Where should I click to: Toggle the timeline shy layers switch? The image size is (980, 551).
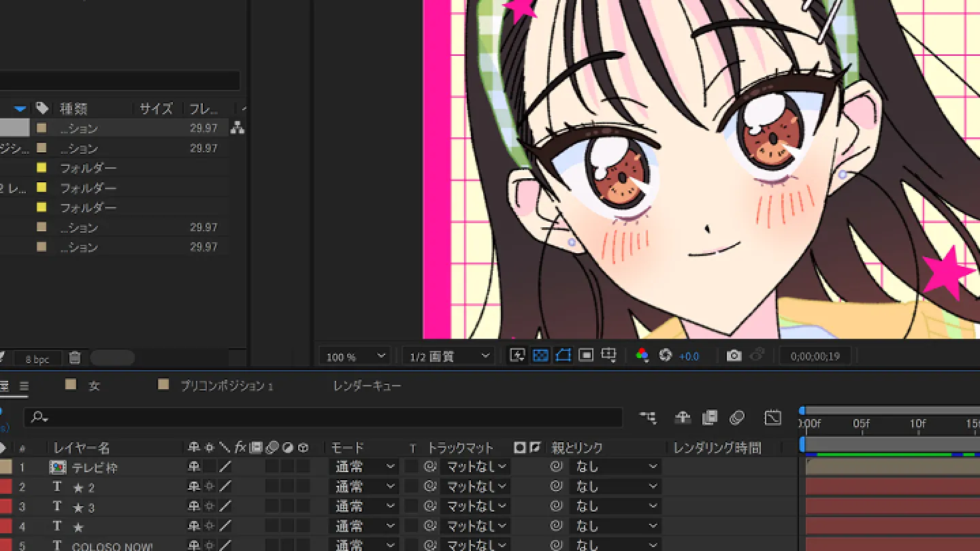coord(683,418)
